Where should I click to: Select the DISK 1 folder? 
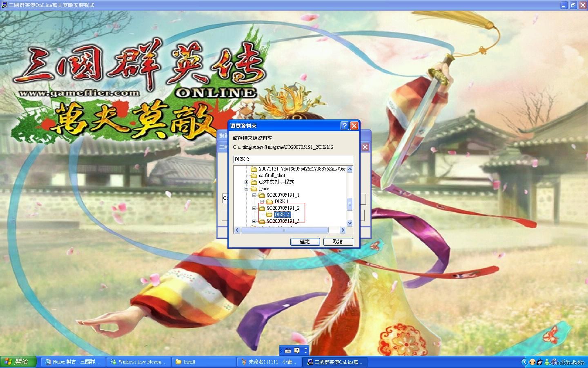click(x=282, y=202)
